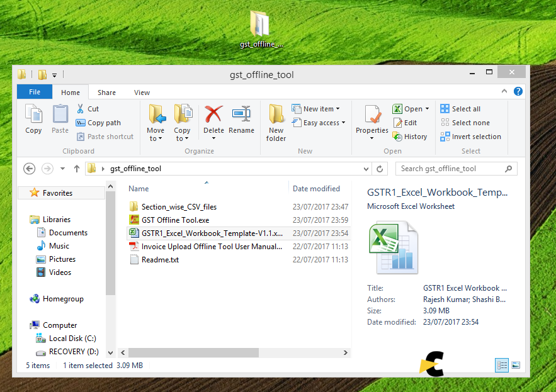Open the New item dropdown
The width and height of the screenshot is (556, 392).
point(315,109)
